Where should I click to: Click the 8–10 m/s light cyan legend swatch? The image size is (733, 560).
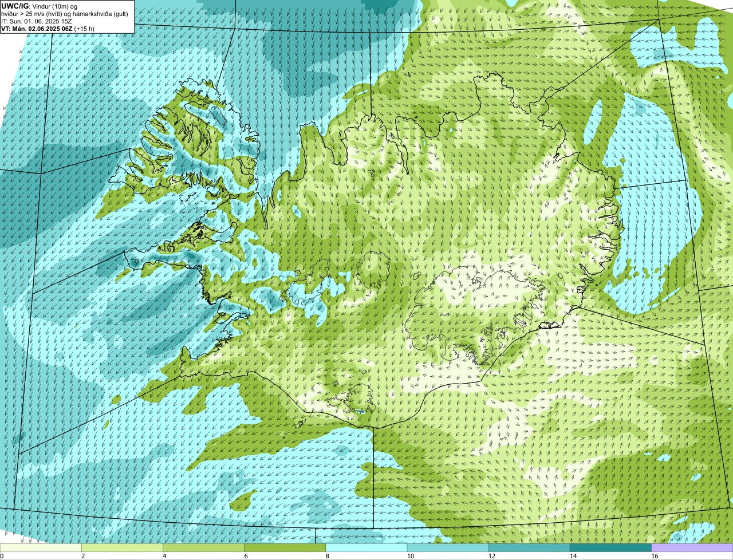[x=366, y=548]
